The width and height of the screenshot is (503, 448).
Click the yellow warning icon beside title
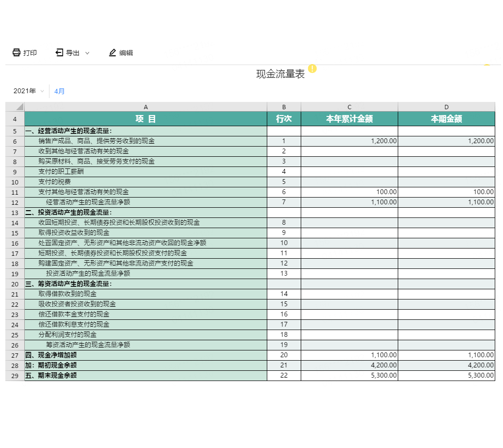pos(312,68)
